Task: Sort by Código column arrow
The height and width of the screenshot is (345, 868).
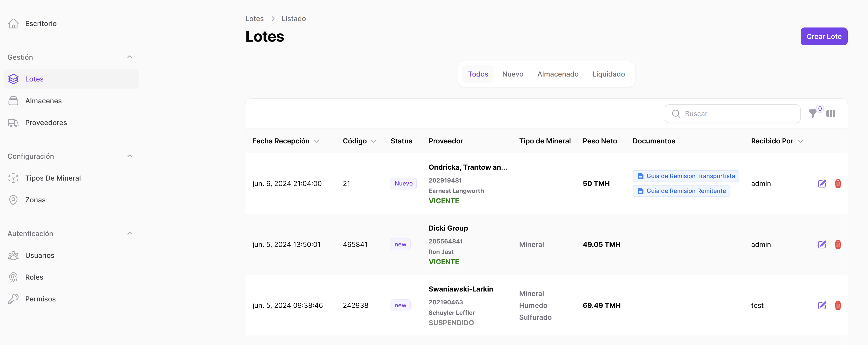Action: pos(373,141)
